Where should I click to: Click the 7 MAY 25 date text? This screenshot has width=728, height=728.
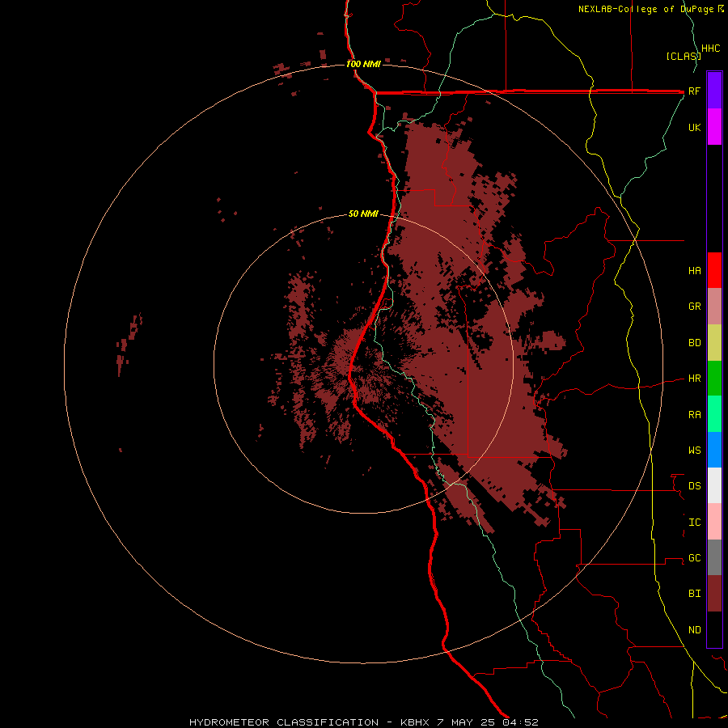(466, 722)
